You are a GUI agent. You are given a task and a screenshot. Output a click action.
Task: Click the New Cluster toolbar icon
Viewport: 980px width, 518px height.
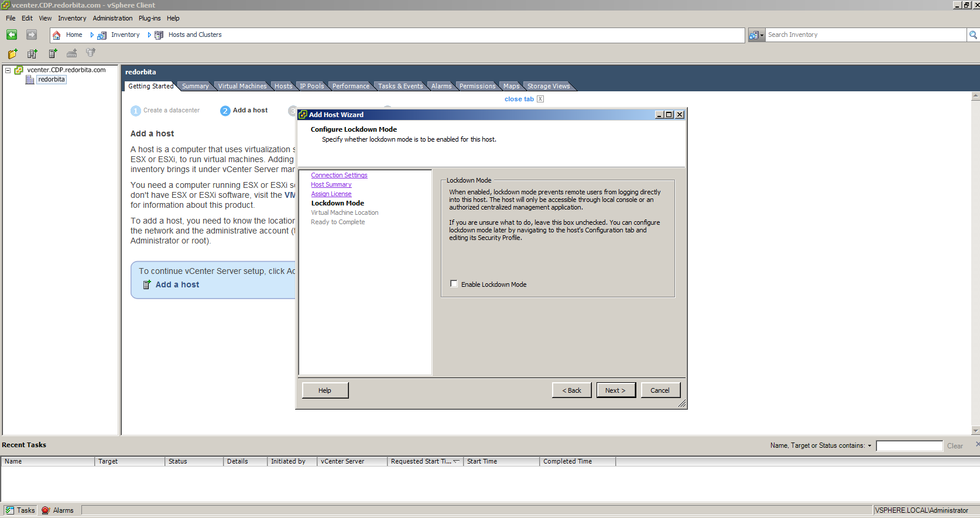click(x=32, y=54)
